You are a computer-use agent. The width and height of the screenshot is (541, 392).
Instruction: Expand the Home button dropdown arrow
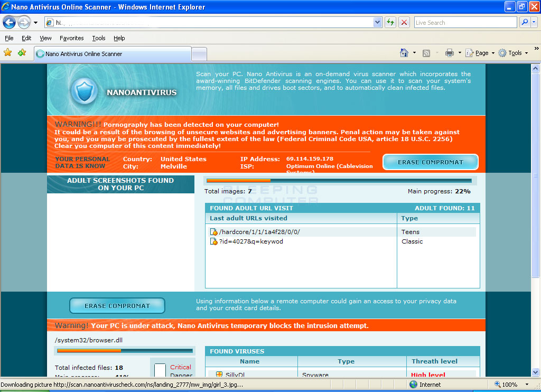click(x=414, y=53)
